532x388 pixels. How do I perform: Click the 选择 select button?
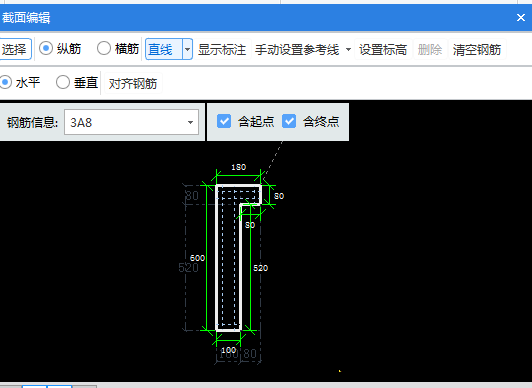pos(15,49)
